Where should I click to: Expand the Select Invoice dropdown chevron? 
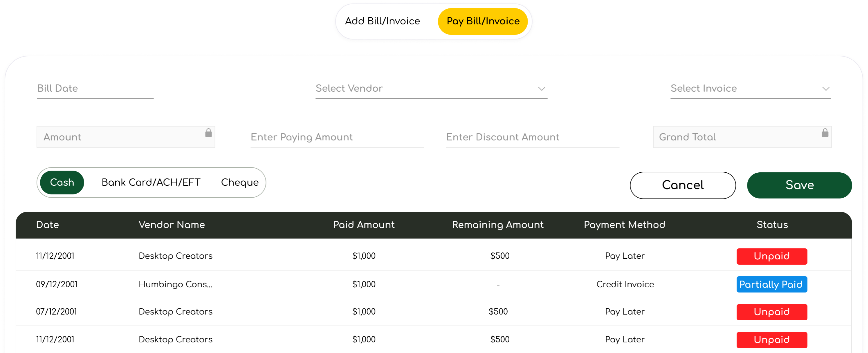coord(826,89)
